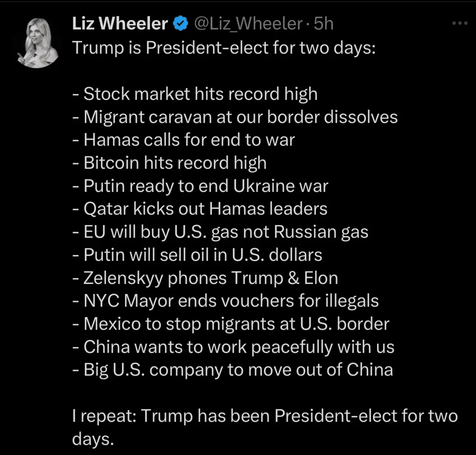Image resolution: width=476 pixels, height=455 pixels.
Task: Click the "Putin ready to end Ukraine war" line
Action: point(205,186)
